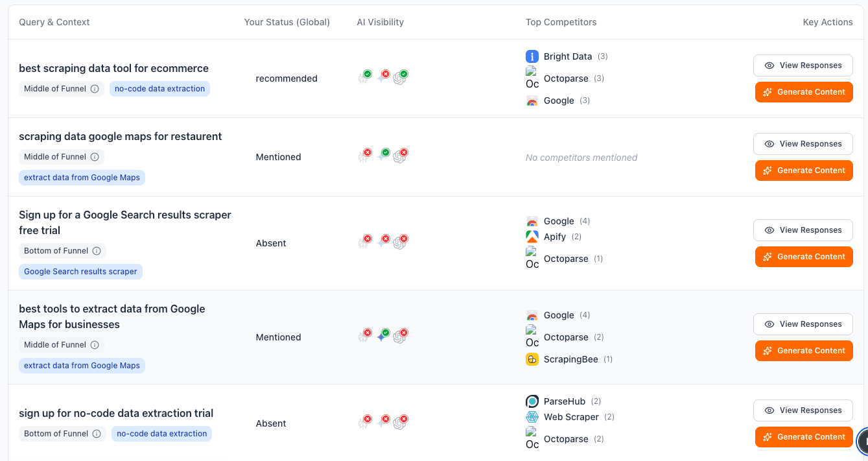Open View Responses for the restaurant query
The height and width of the screenshot is (461, 868).
pos(803,143)
